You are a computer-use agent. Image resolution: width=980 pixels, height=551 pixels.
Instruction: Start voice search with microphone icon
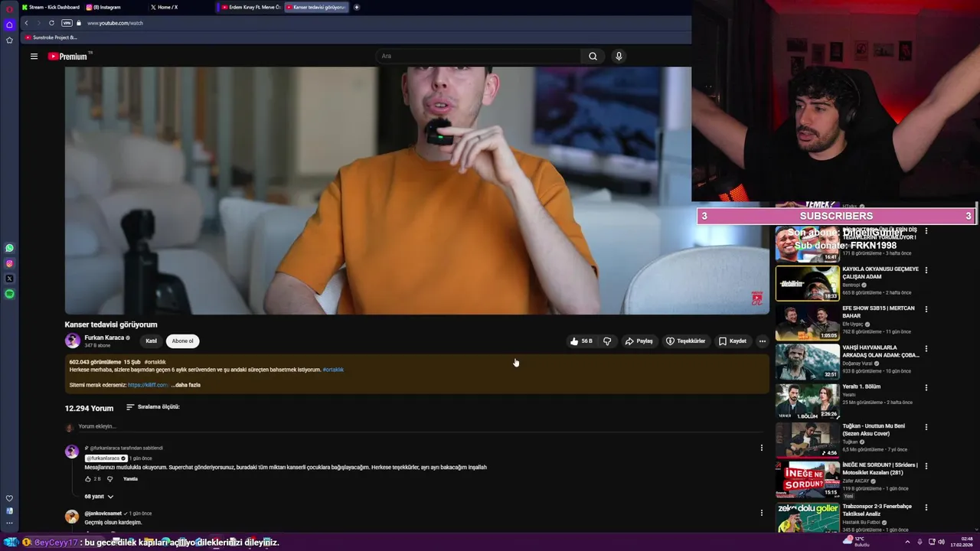click(x=619, y=56)
